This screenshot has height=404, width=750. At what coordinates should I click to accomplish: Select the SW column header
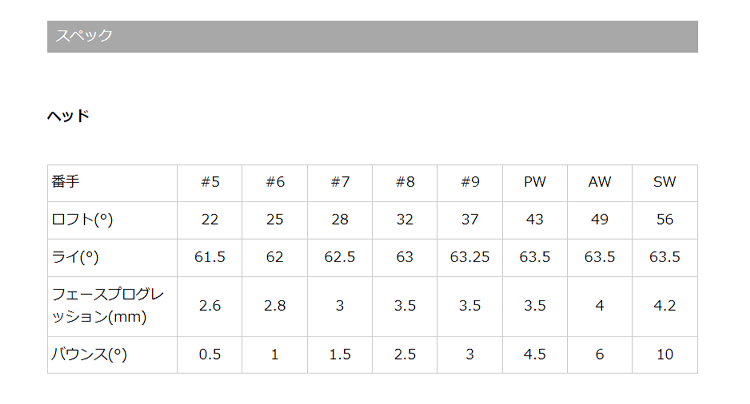coord(665,182)
